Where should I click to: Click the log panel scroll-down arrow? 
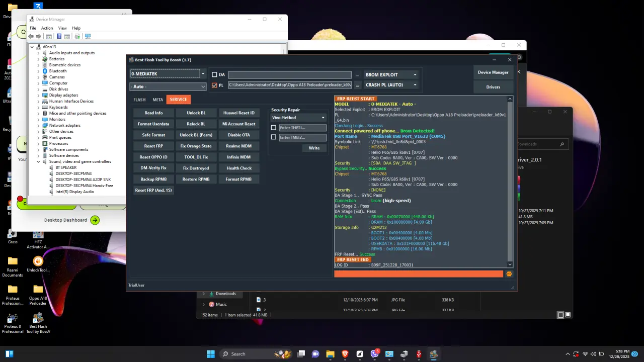click(510, 264)
